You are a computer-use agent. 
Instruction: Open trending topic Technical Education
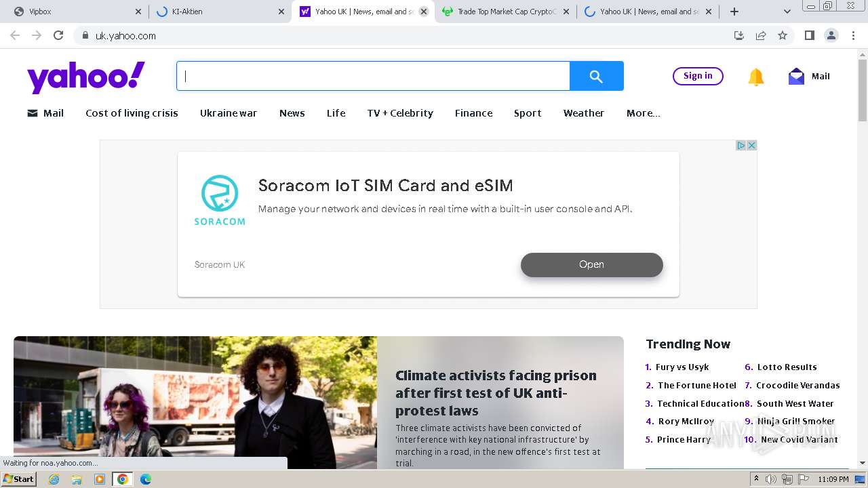click(701, 403)
